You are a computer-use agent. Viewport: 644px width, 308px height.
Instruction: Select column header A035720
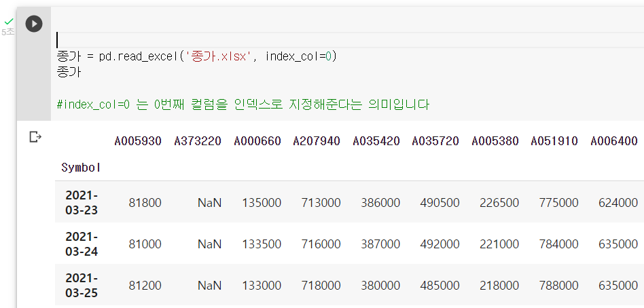[435, 141]
